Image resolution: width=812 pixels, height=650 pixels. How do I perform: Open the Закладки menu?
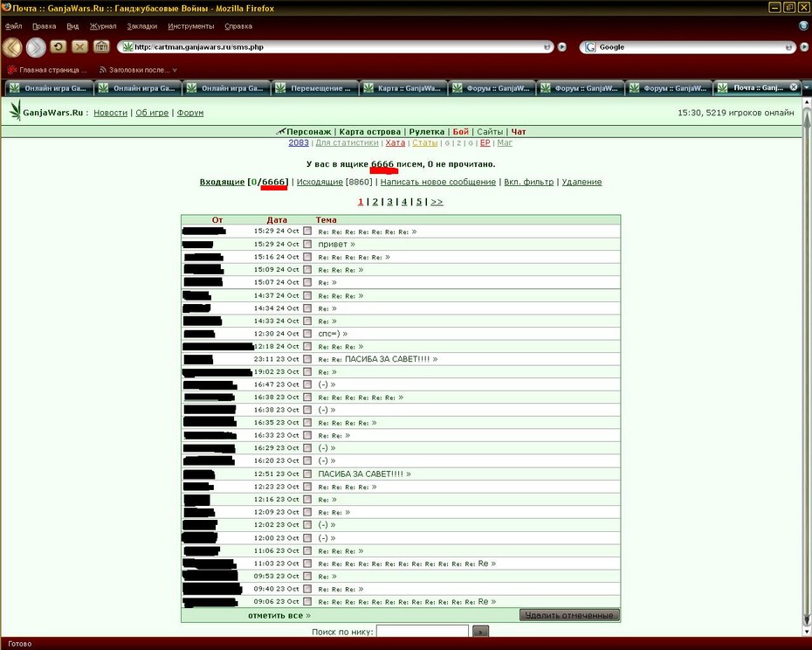pyautogui.click(x=142, y=26)
